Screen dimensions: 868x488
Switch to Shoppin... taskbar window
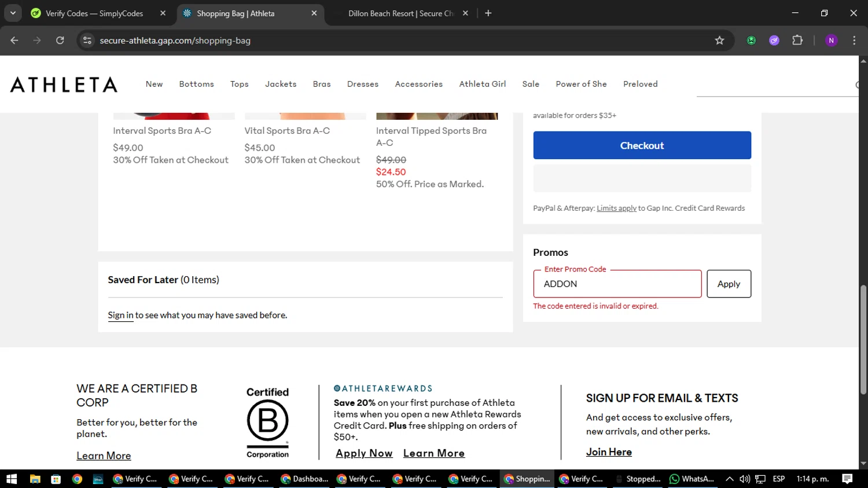click(x=527, y=479)
